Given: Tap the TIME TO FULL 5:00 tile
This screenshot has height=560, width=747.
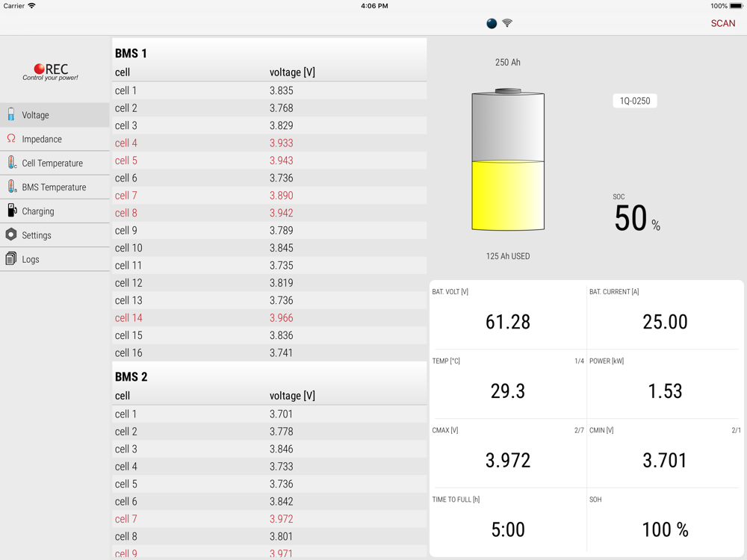Looking at the screenshot, I should point(508,522).
